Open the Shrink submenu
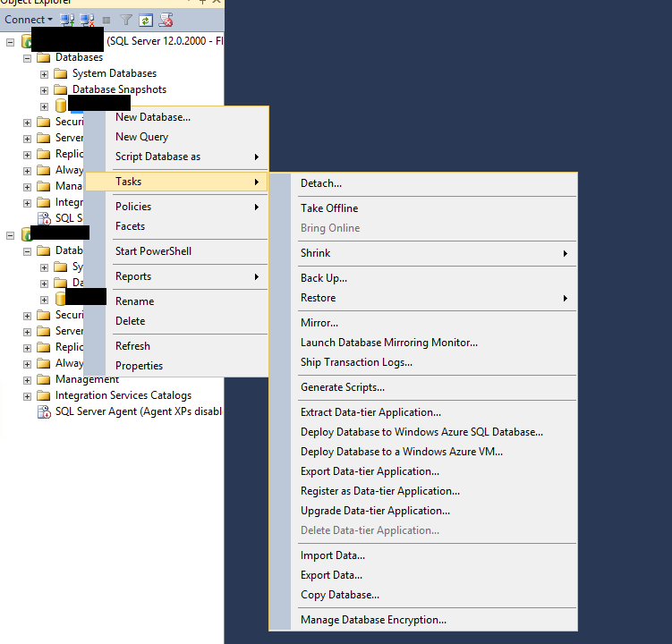 click(423, 253)
